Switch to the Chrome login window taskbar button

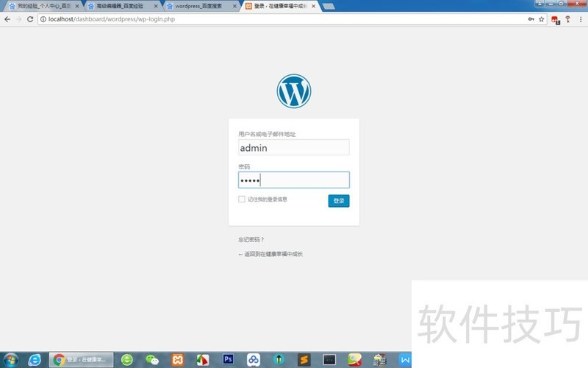[81, 360]
